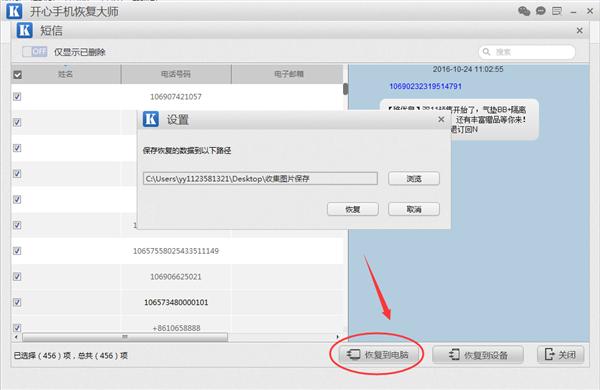600x390 pixels.
Task: Uncheck the row for 106573480000101
Action: point(17,302)
